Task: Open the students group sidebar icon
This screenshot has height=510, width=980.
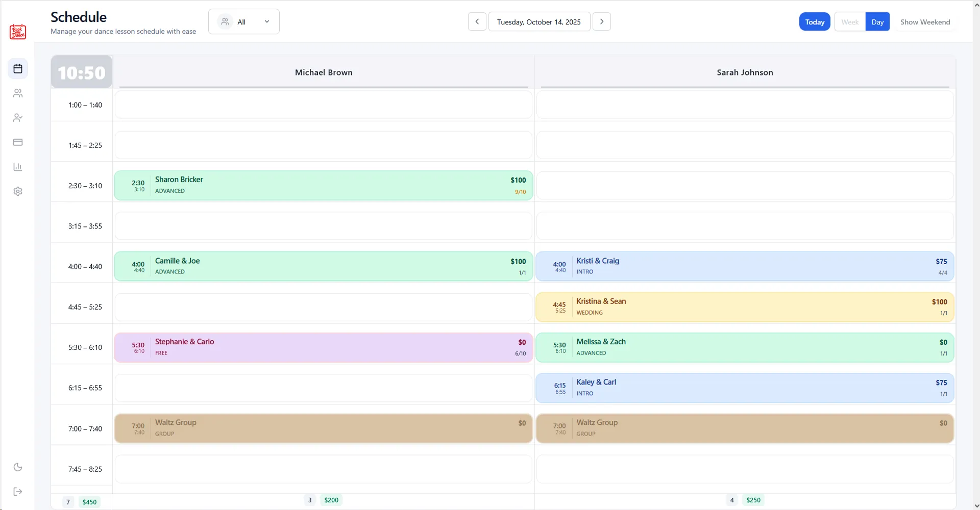Action: click(x=18, y=93)
